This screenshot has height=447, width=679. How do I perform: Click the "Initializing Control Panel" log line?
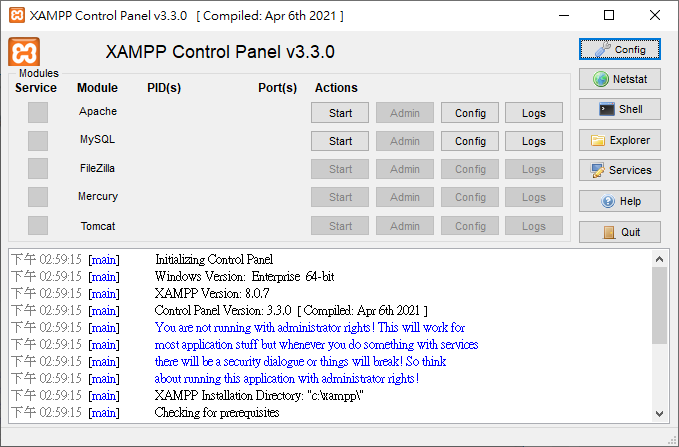click(x=214, y=259)
